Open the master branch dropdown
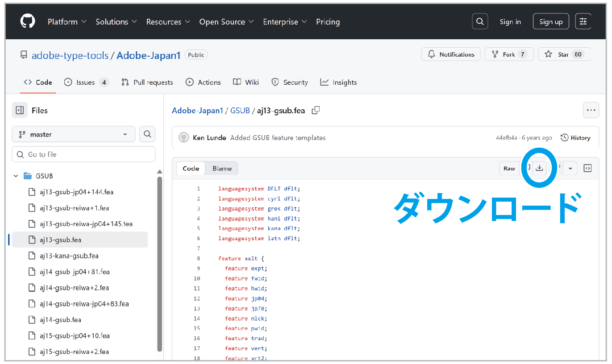This screenshot has width=612, height=364. coord(74,134)
